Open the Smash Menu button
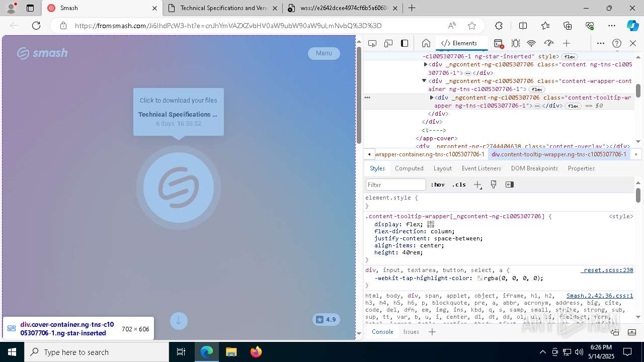 tap(324, 53)
